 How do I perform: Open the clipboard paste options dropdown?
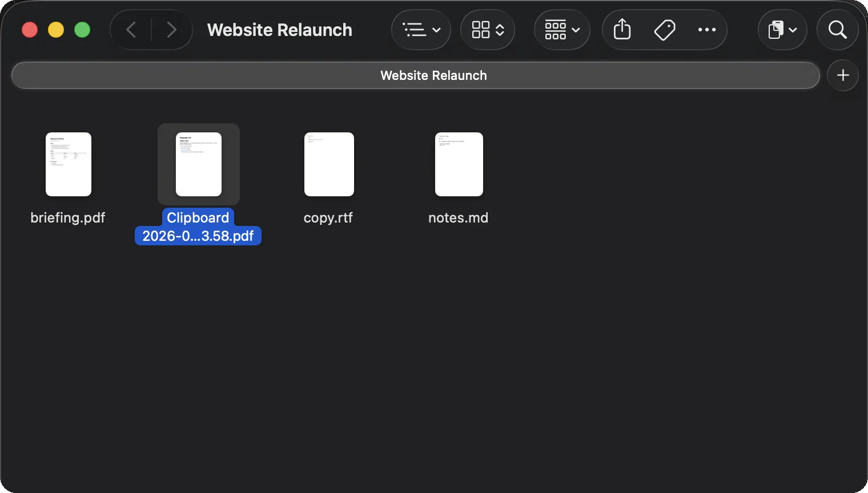782,30
